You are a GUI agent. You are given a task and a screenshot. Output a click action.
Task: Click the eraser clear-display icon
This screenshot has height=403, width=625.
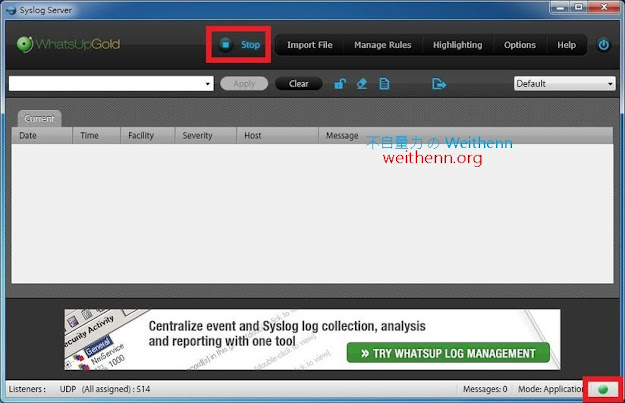coord(362,84)
